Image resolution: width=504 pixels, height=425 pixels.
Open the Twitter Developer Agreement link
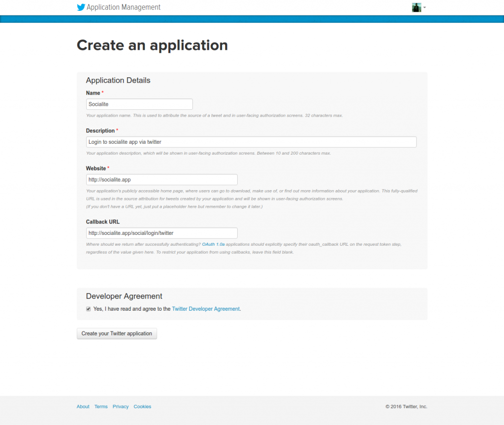pyautogui.click(x=205, y=309)
